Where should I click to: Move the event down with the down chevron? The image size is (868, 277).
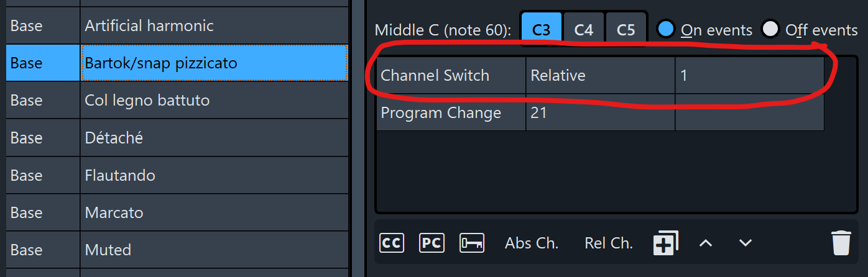pos(746,243)
